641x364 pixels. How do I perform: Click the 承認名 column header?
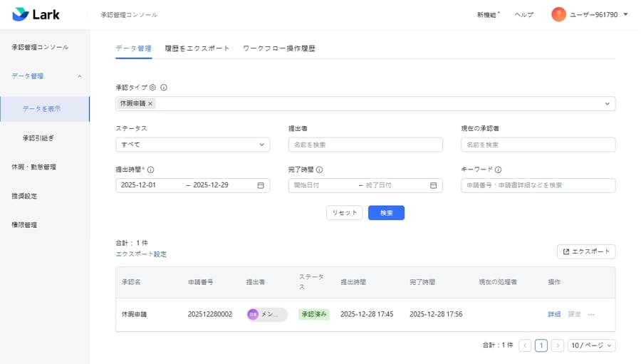tap(131, 282)
